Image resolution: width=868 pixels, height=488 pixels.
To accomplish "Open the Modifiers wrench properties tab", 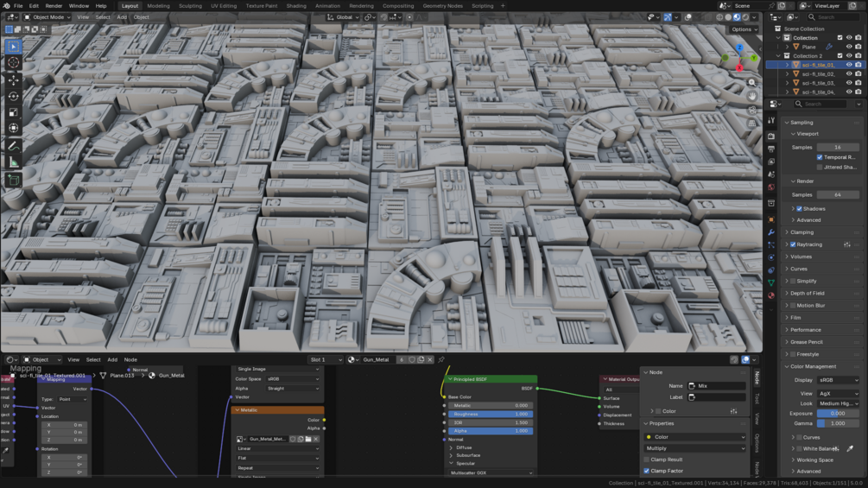I will [x=771, y=231].
